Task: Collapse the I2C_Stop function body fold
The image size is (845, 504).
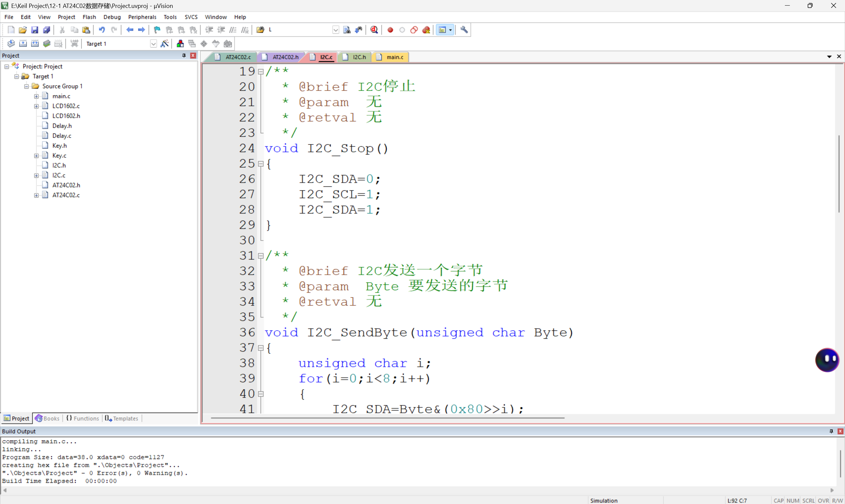Action: pyautogui.click(x=261, y=164)
